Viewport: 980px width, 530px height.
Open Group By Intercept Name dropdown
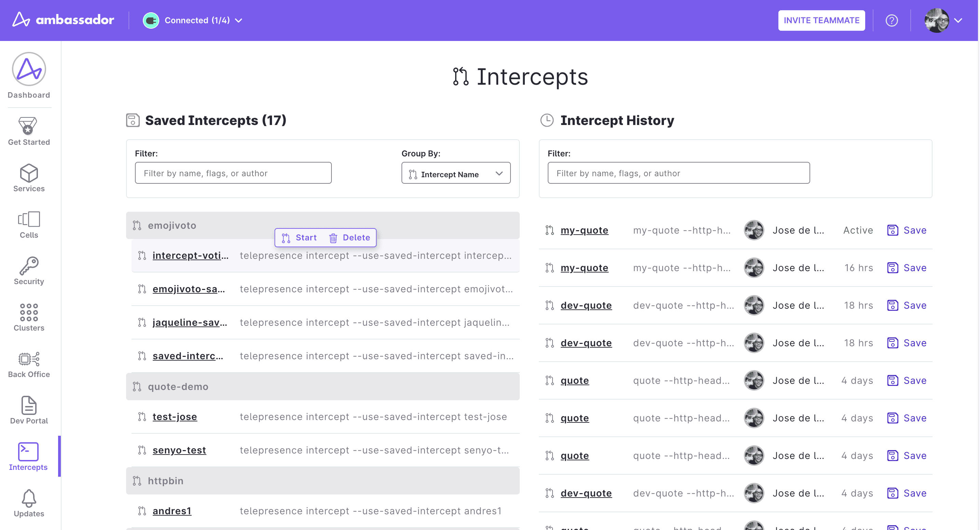(456, 173)
